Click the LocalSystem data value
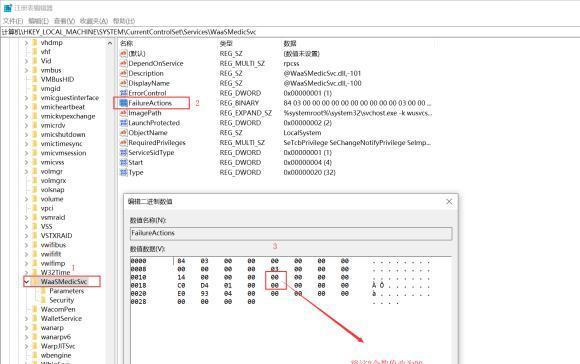 (x=302, y=133)
